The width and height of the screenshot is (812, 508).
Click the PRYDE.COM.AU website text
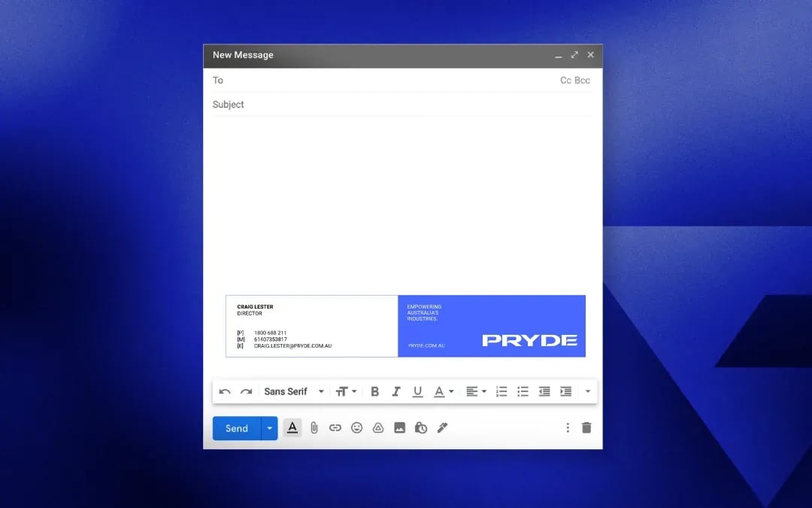click(x=426, y=345)
